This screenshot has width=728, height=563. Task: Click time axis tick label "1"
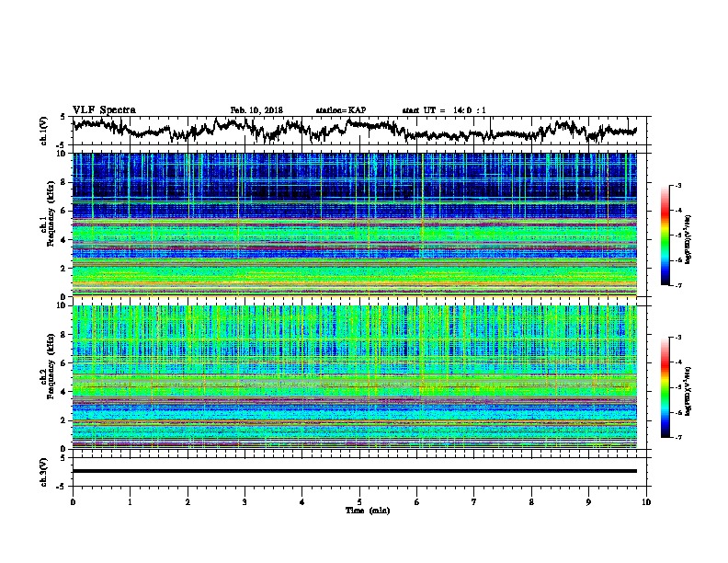click(x=130, y=501)
